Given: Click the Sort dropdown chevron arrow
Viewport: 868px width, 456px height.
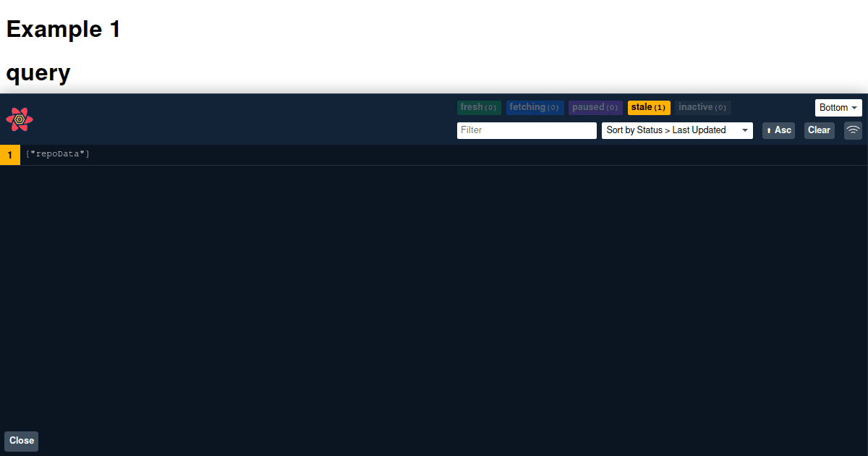Looking at the screenshot, I should tap(746, 130).
